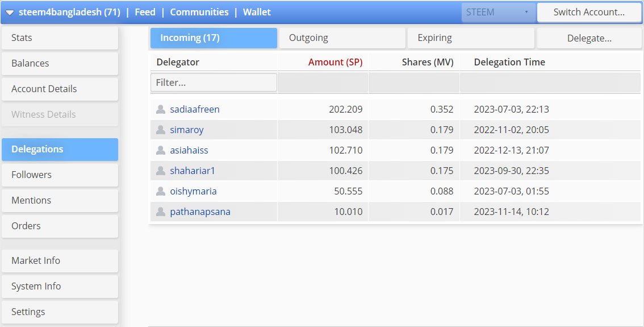
Task: Open the STEEM currency dropdown
Action: 498,13
